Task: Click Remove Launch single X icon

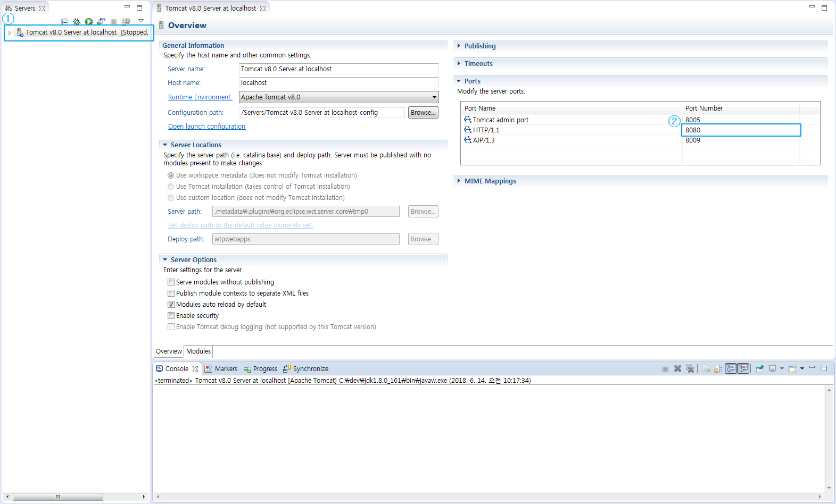Action: pos(677,368)
